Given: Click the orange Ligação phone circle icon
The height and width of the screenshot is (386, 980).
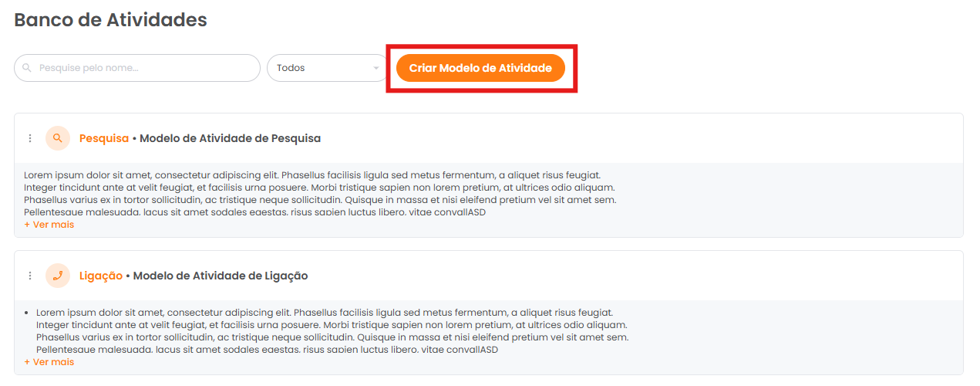Looking at the screenshot, I should click(58, 276).
